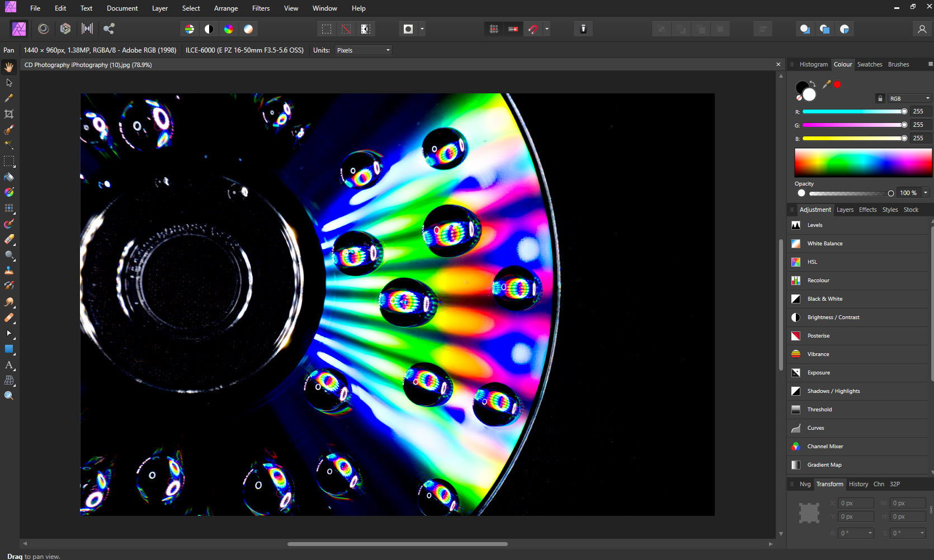Toggle Force Pixel Alignment
Viewport: 934px width, 560px height.
click(513, 29)
